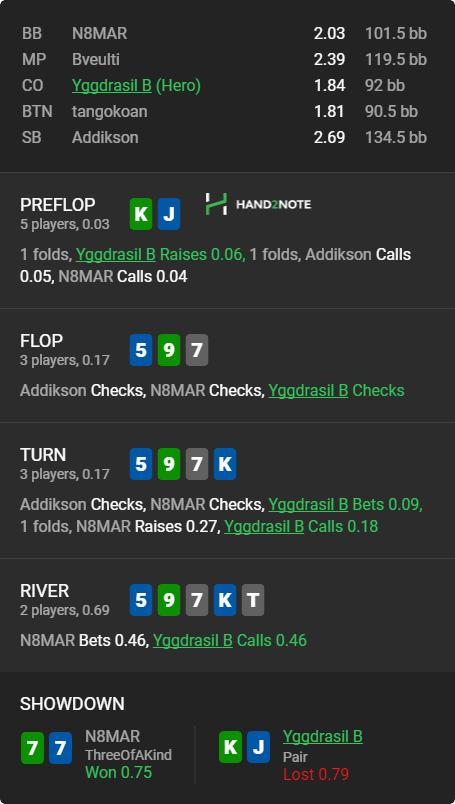Click the green K card in showdown
The width and height of the screenshot is (455, 804).
pos(230,747)
